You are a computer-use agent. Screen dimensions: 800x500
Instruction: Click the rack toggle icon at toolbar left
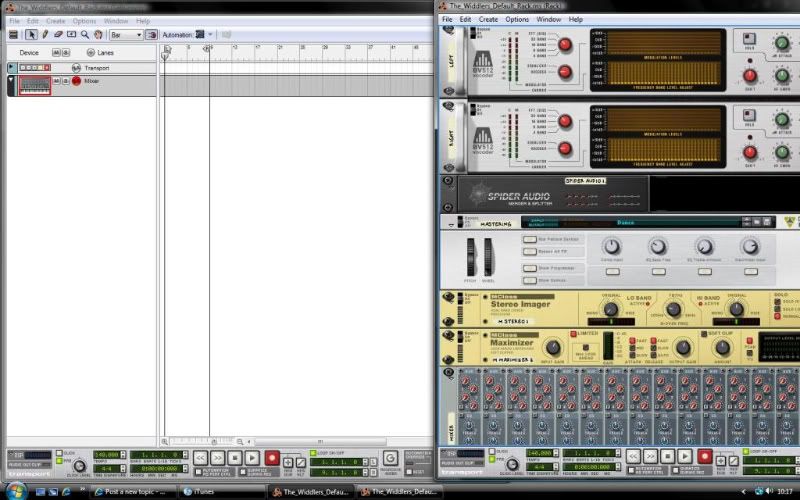[14, 35]
